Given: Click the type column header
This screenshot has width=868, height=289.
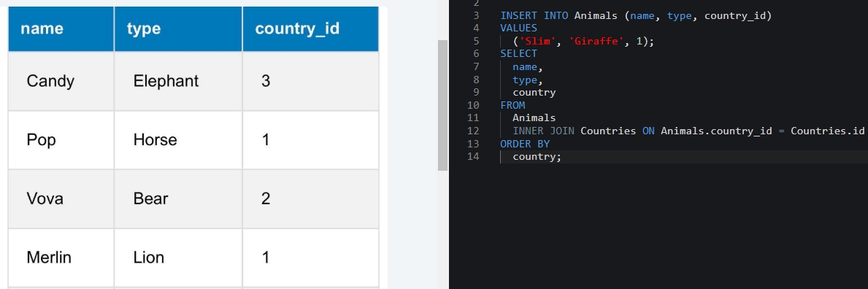Looking at the screenshot, I should (x=178, y=28).
